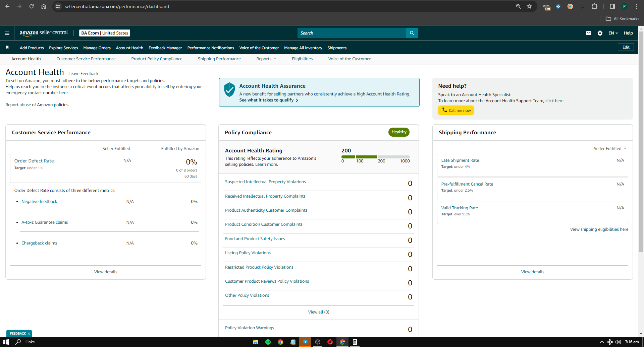Open Customer Service Performance tab
This screenshot has width=644, height=347.
86,59
